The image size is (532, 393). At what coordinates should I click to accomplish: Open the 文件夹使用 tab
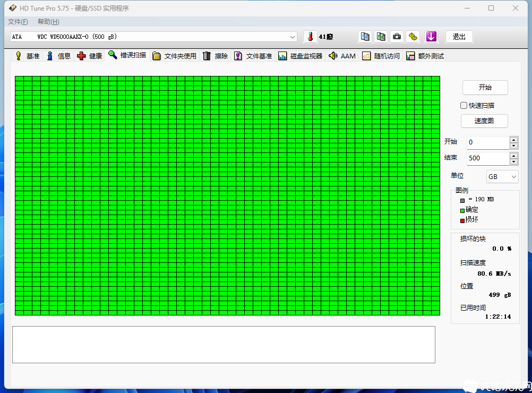click(x=174, y=56)
